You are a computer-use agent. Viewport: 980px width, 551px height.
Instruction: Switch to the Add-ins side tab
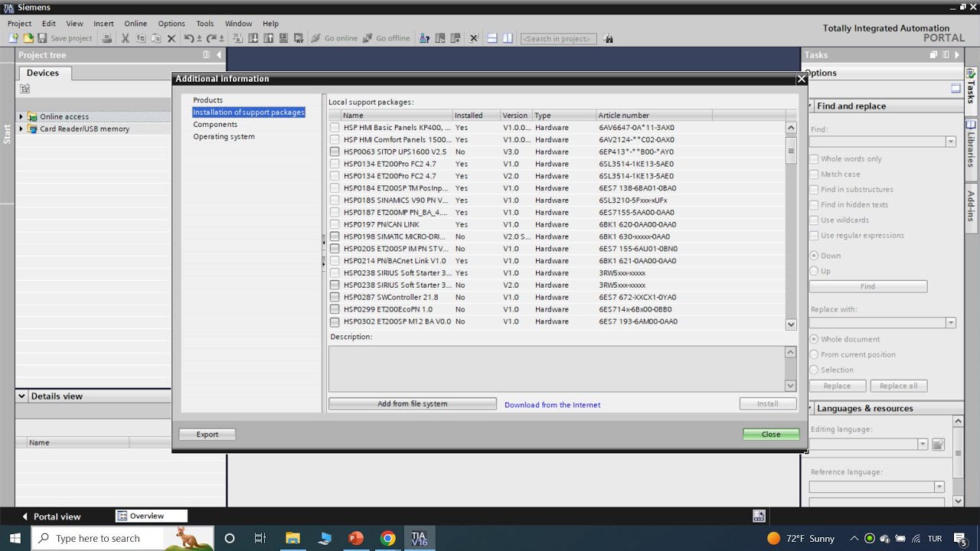(971, 206)
